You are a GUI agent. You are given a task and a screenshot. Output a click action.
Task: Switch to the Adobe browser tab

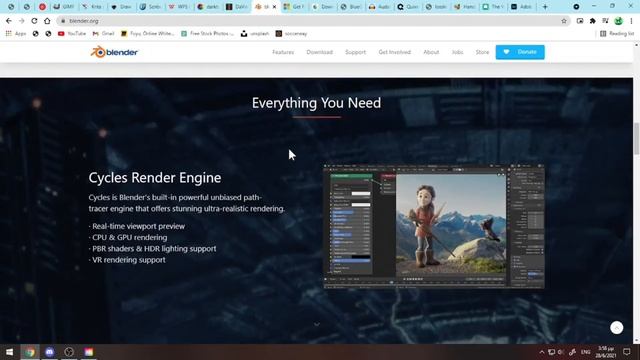coord(522,7)
